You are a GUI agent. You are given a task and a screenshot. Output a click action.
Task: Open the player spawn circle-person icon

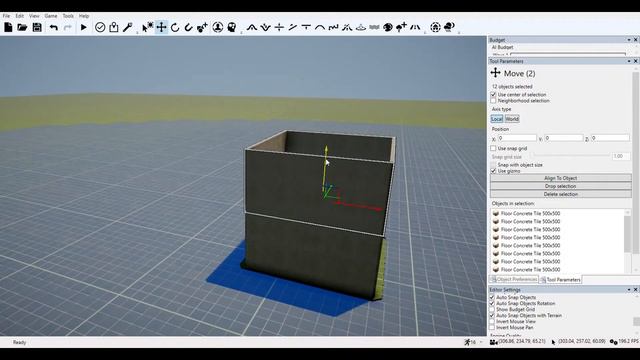tap(218, 27)
